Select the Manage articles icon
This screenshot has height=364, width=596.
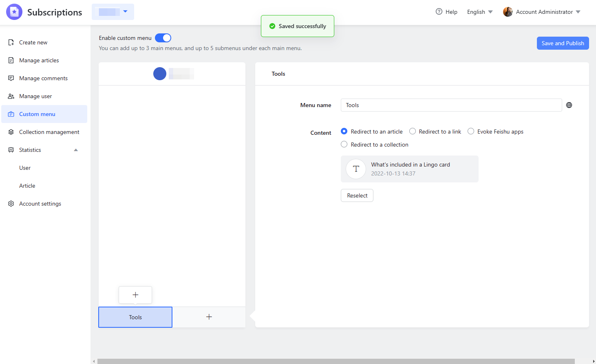point(11,60)
